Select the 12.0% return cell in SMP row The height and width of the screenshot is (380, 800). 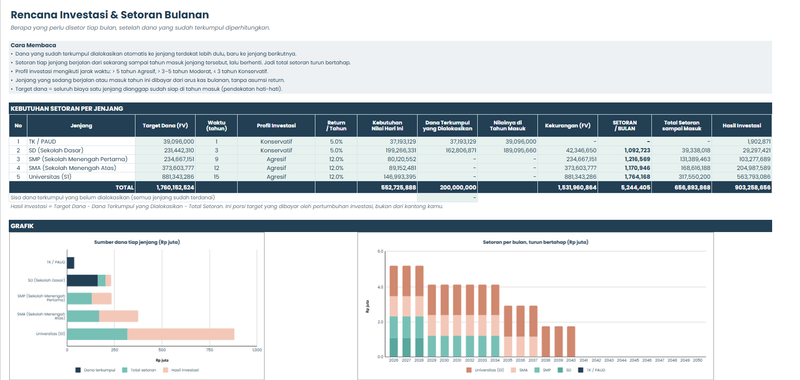pos(336,159)
